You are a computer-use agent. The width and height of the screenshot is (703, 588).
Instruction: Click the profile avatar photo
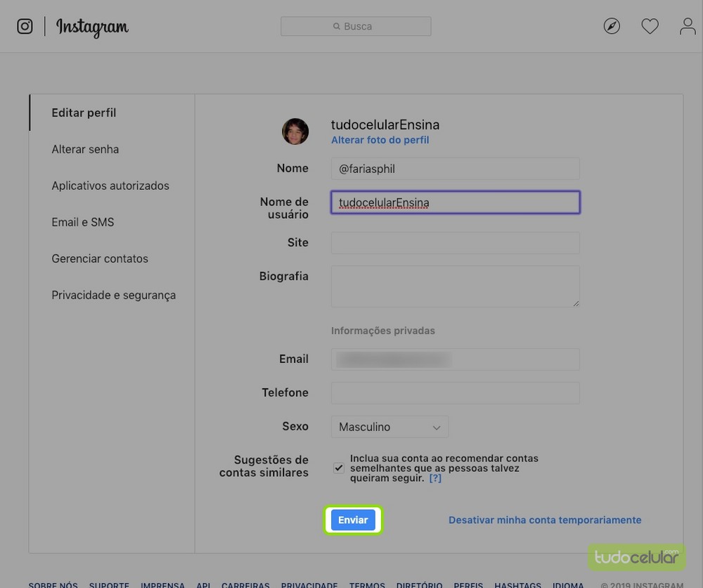click(295, 132)
